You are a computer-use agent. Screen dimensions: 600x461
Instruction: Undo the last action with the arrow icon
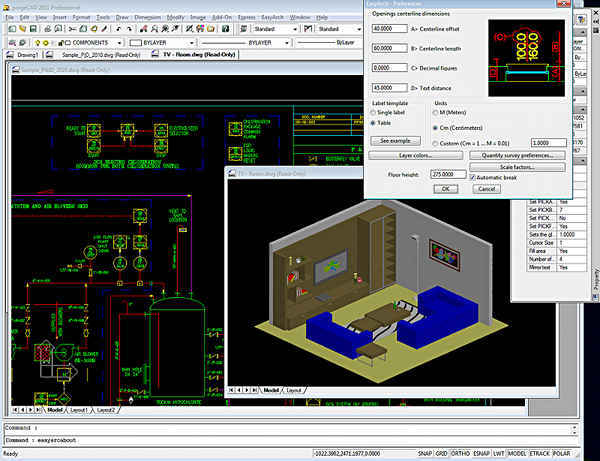(119, 29)
